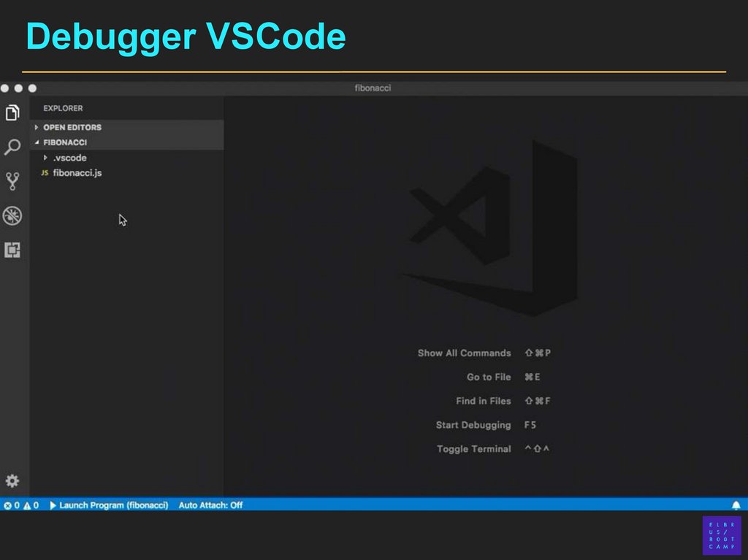
Task: Click the Toggle Terminal hint
Action: [473, 449]
